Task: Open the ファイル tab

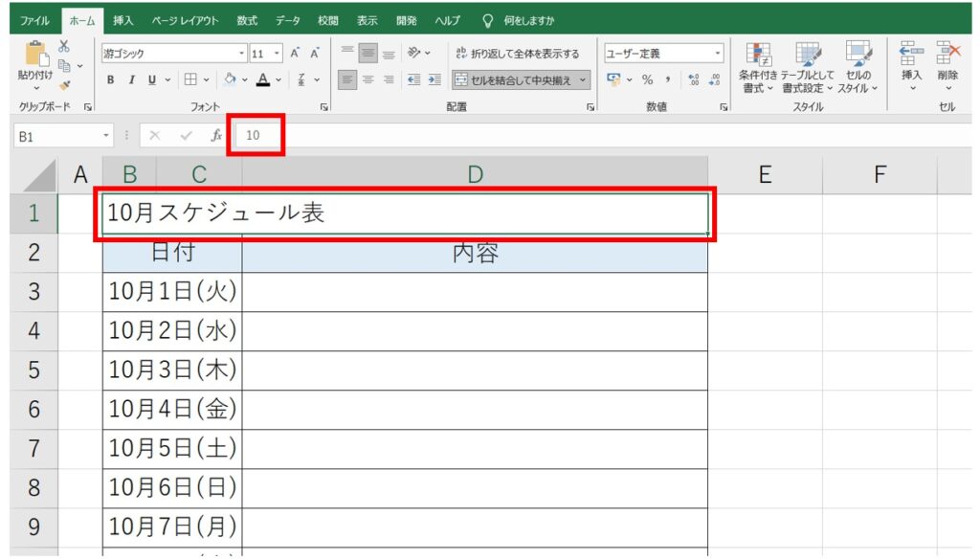Action: point(34,21)
